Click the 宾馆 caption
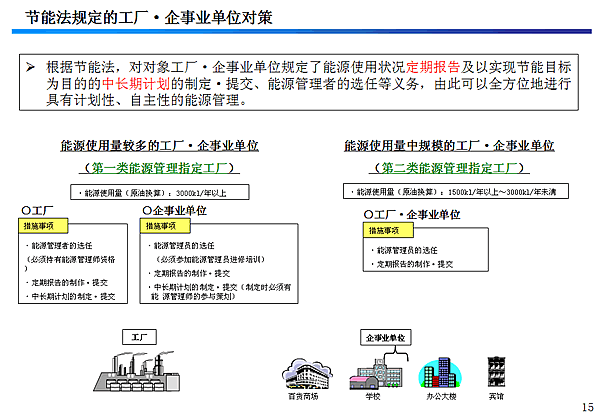600x415 pixels. (x=496, y=397)
